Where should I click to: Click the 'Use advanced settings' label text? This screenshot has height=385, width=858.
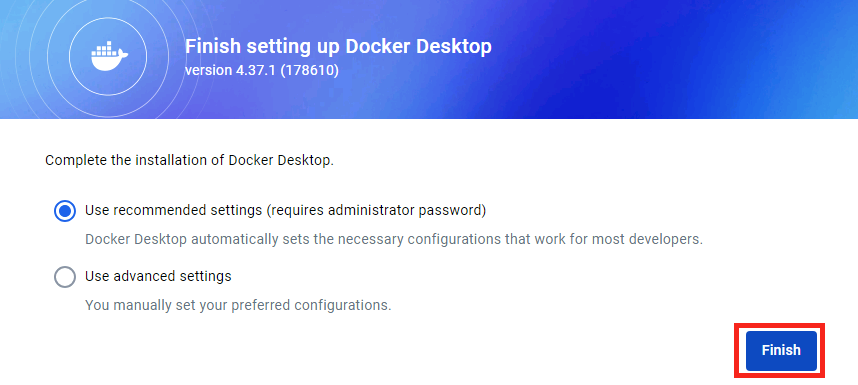pyautogui.click(x=158, y=276)
